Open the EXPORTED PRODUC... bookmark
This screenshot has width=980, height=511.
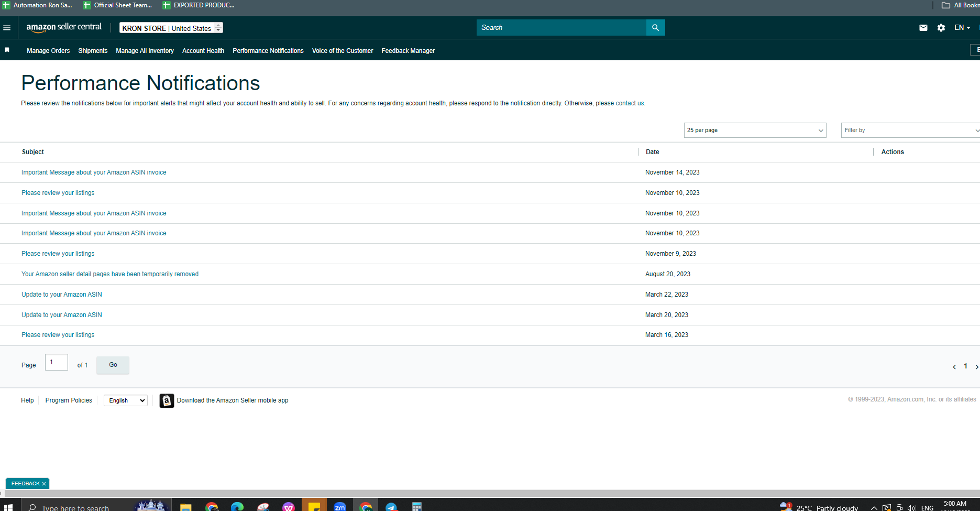(199, 5)
